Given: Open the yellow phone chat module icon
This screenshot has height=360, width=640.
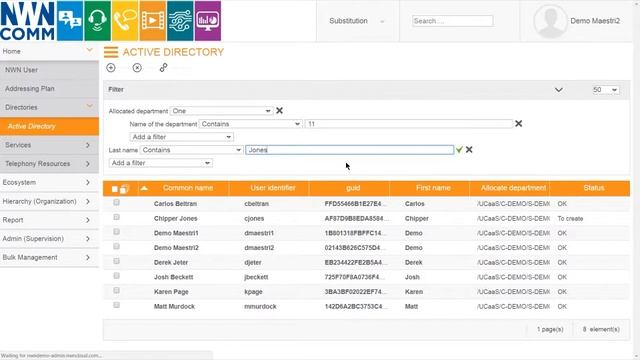Looking at the screenshot, I should click(125, 20).
